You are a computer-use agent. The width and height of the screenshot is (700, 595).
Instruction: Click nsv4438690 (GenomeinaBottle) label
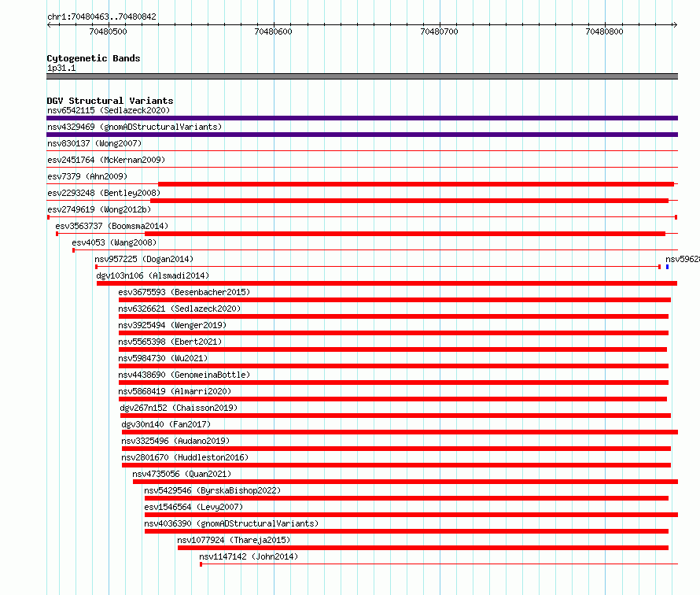click(184, 375)
